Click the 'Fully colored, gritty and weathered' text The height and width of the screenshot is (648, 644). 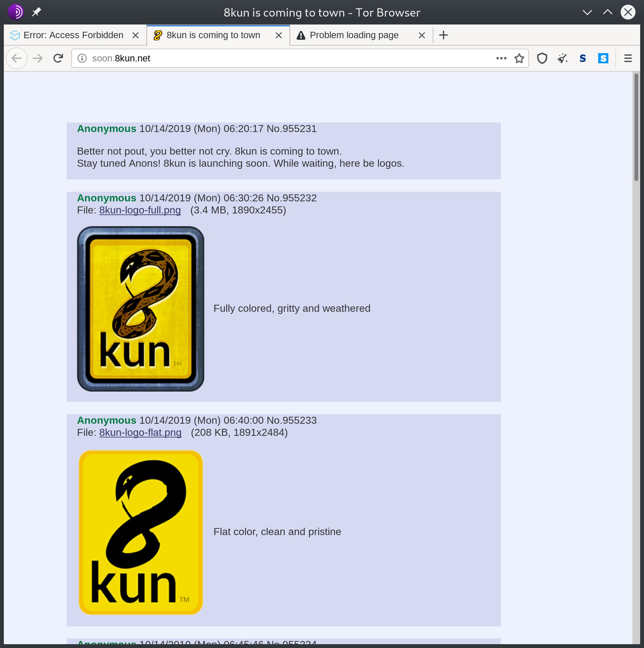pyautogui.click(x=292, y=309)
